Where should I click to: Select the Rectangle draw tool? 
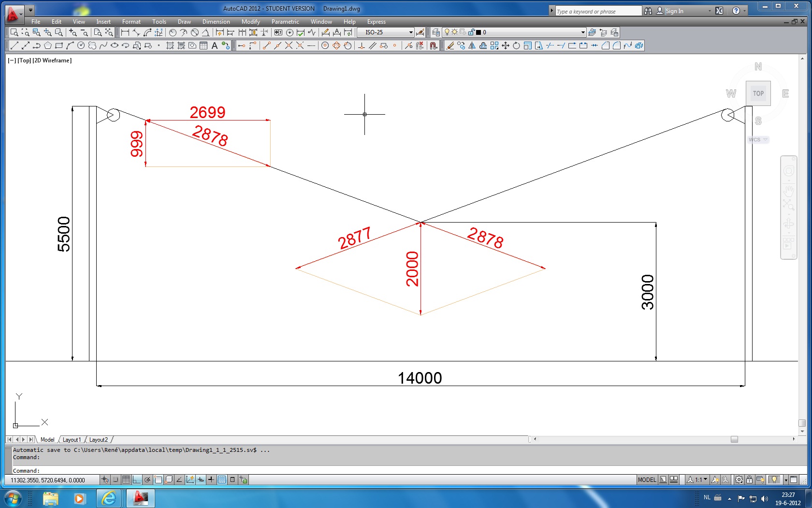tap(59, 45)
